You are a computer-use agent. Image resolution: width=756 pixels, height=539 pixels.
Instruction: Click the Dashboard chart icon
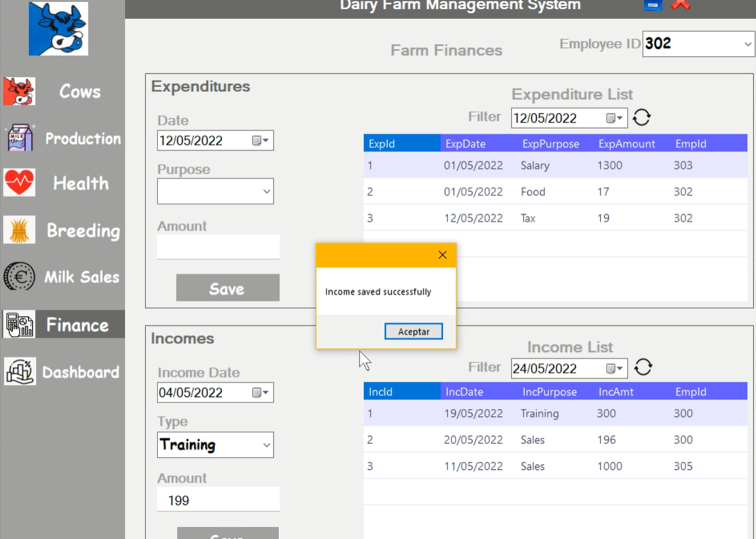20,372
